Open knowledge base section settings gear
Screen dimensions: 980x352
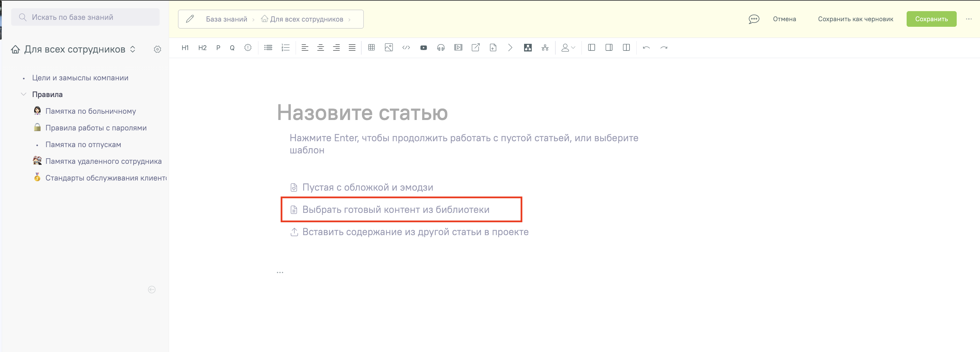tap(158, 49)
